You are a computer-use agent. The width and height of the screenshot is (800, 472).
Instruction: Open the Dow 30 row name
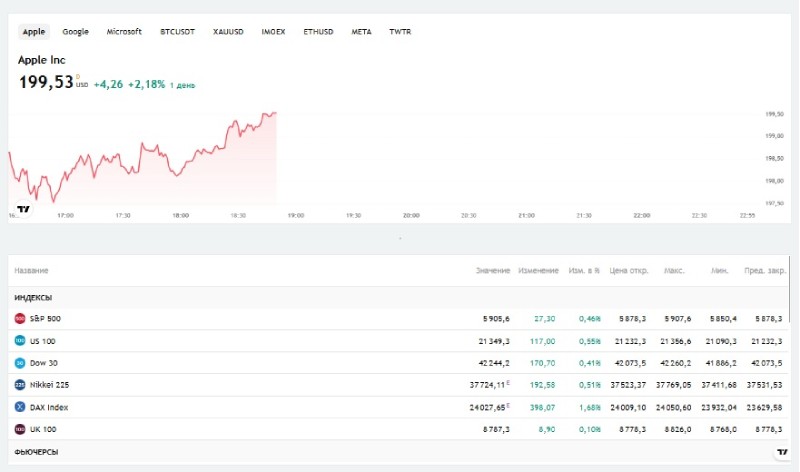click(x=44, y=363)
